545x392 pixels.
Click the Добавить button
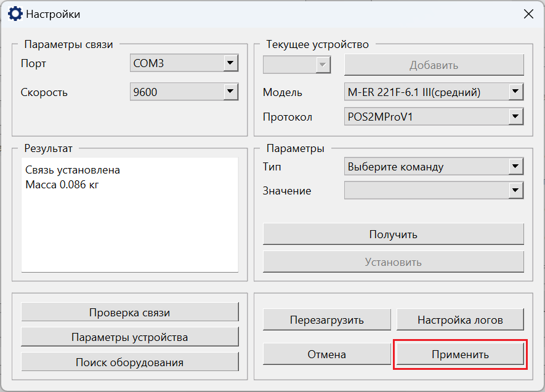434,65
